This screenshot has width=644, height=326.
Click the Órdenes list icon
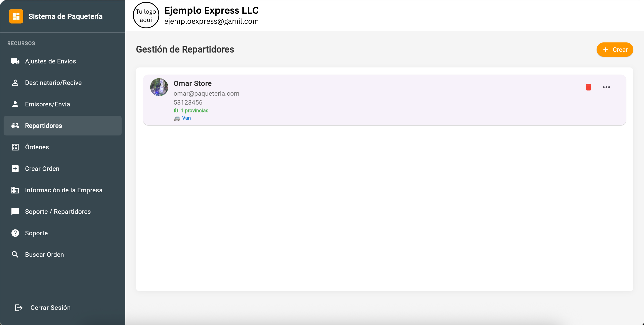click(x=15, y=147)
